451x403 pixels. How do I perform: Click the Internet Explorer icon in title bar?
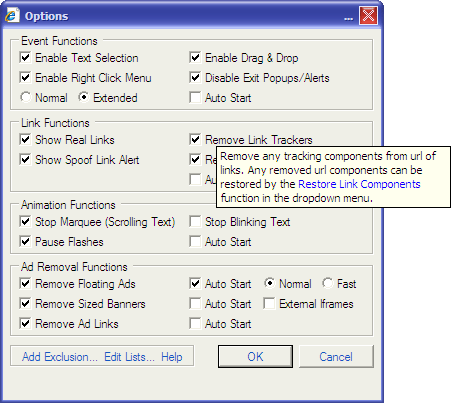tap(12, 16)
